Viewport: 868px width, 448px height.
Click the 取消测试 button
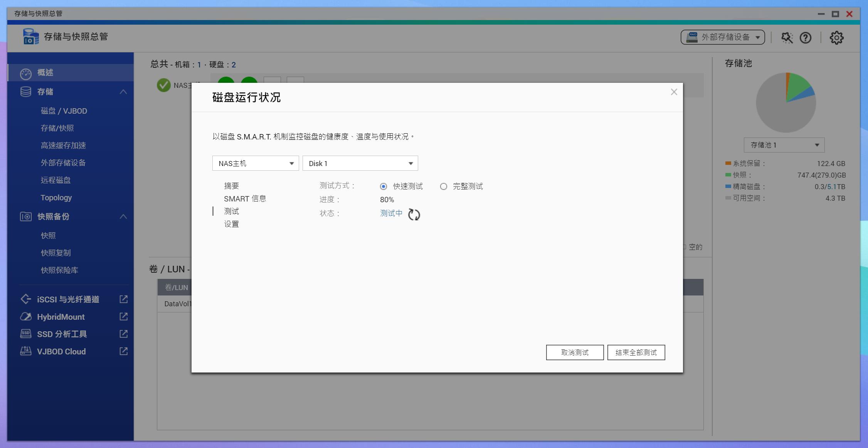tap(575, 352)
